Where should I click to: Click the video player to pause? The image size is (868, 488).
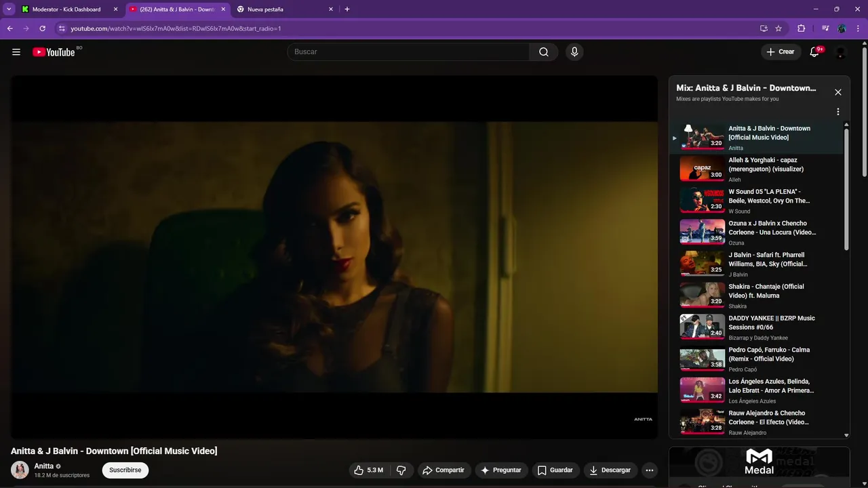coord(334,258)
